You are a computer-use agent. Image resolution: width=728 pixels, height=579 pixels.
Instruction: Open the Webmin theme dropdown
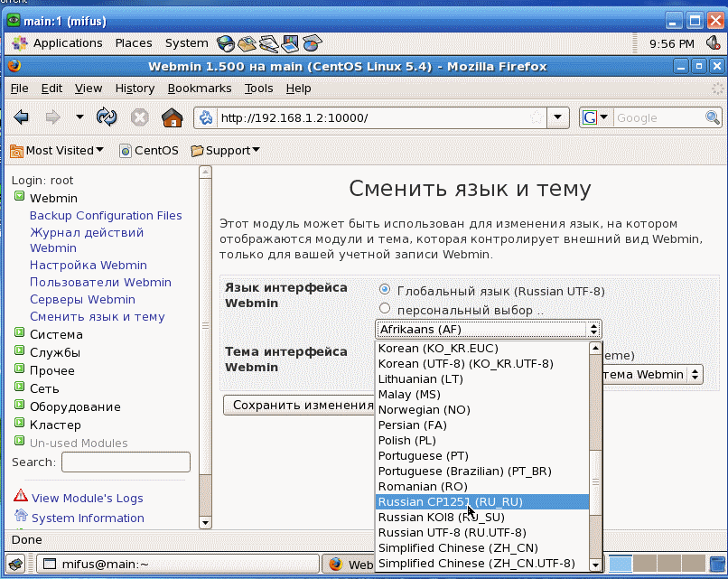pyautogui.click(x=652, y=374)
